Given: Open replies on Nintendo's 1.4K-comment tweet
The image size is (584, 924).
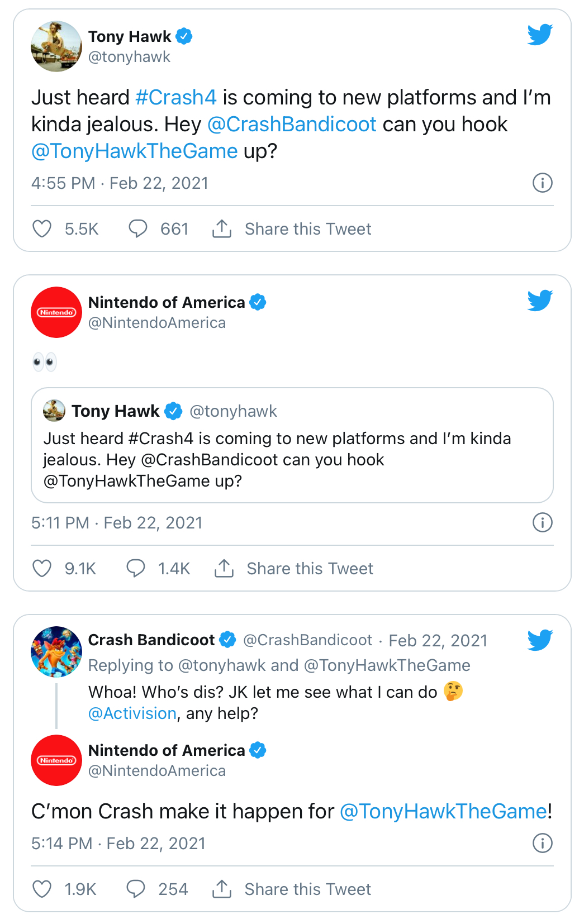Looking at the screenshot, I should pyautogui.click(x=136, y=568).
